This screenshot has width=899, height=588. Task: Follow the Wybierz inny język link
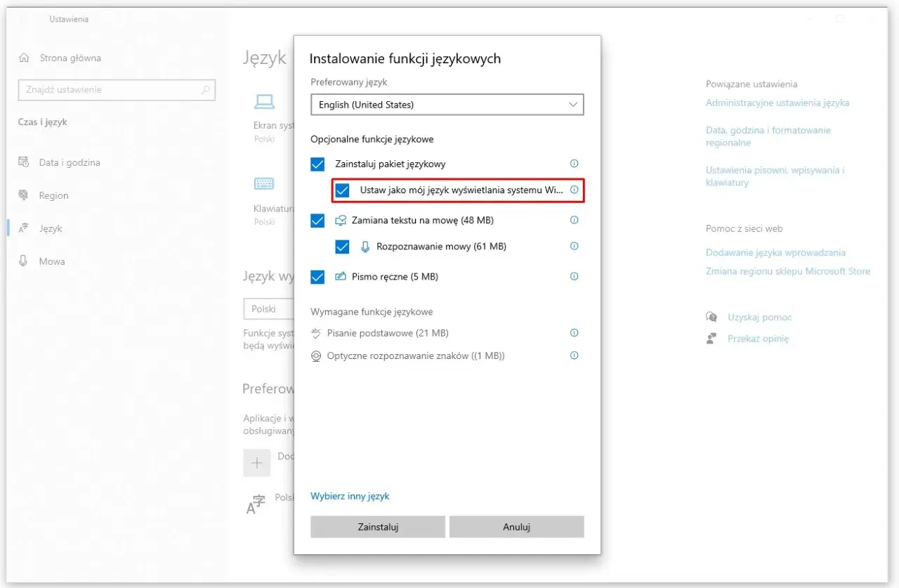350,496
